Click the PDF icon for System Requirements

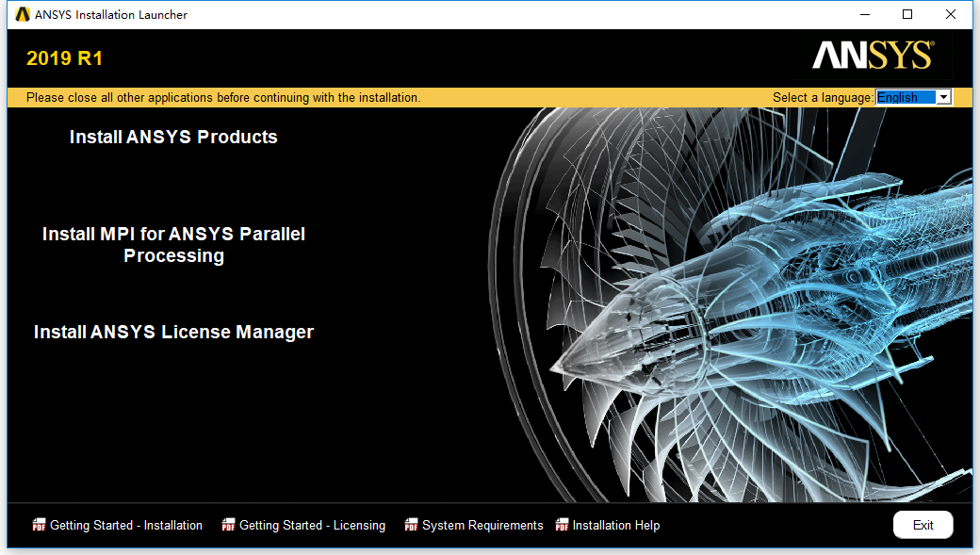click(411, 525)
